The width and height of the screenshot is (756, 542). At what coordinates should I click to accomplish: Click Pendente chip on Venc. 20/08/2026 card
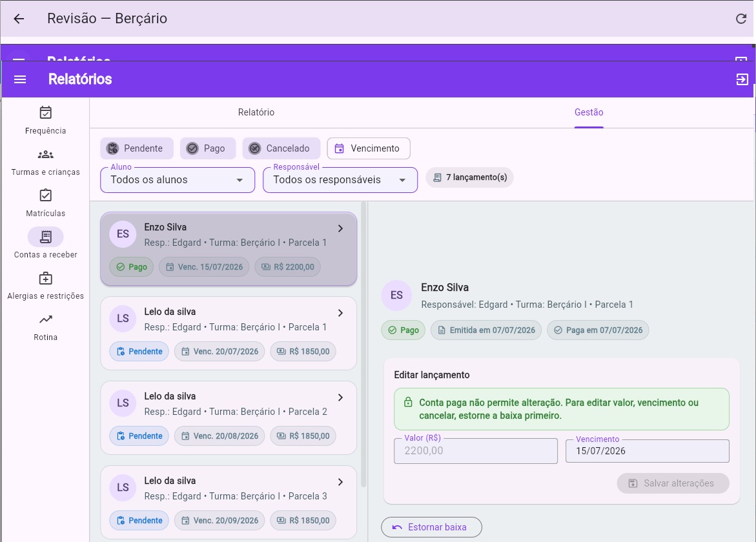[139, 436]
